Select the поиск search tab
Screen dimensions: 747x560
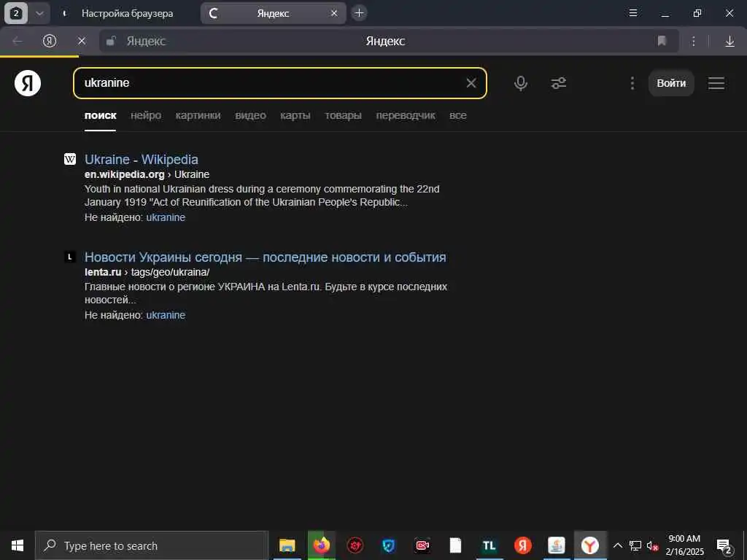(100, 115)
